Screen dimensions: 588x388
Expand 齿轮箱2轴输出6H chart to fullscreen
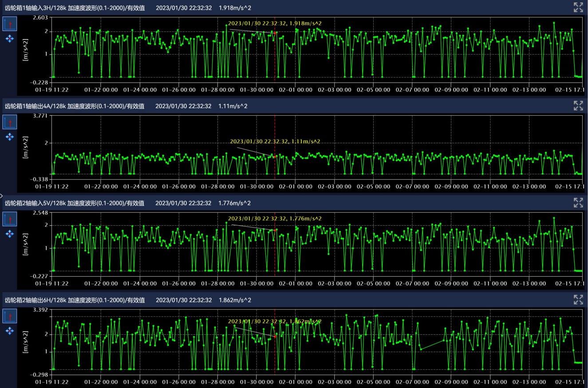(x=578, y=300)
